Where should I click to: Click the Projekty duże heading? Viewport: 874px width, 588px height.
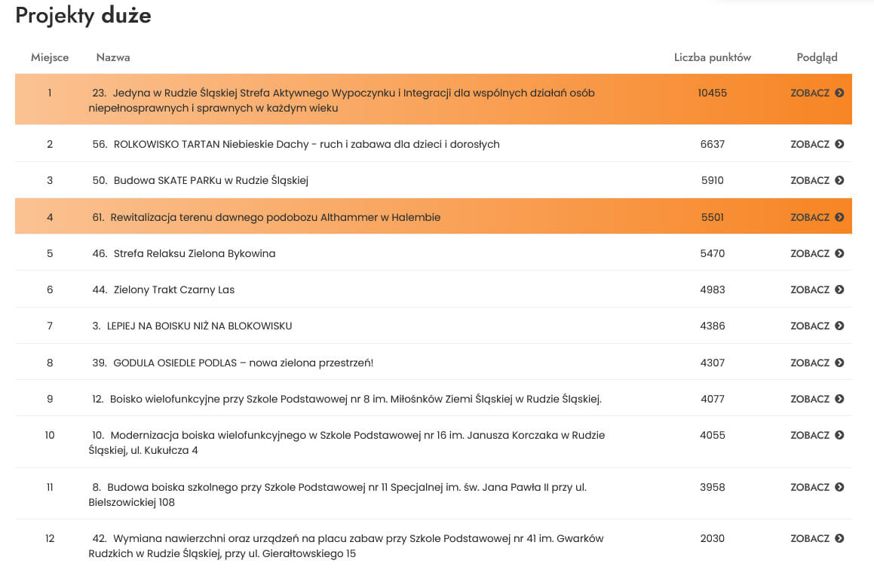pos(83,16)
